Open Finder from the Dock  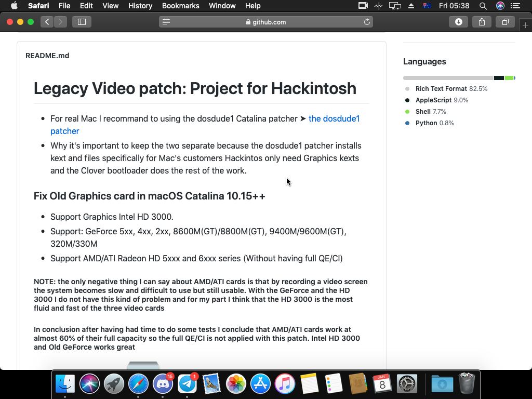[x=65, y=384]
